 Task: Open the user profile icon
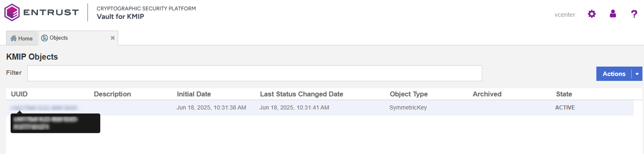[613, 14]
